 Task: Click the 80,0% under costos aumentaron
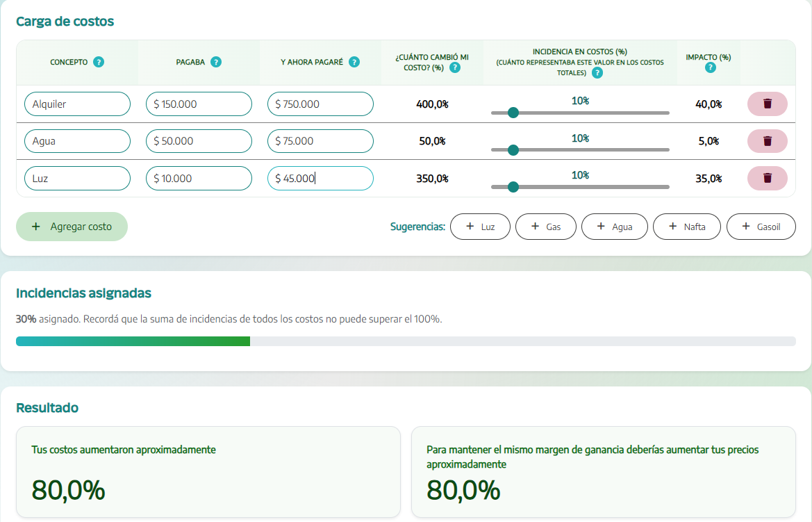pos(68,490)
